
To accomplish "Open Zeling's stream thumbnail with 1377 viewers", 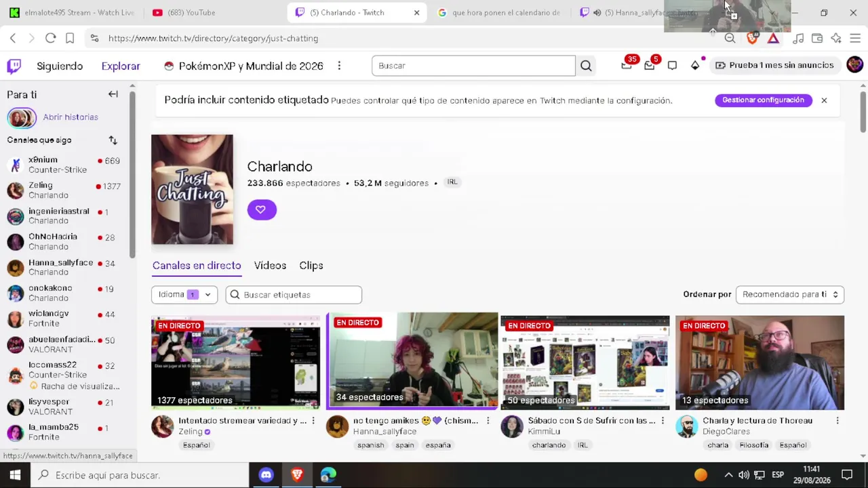I will (236, 362).
